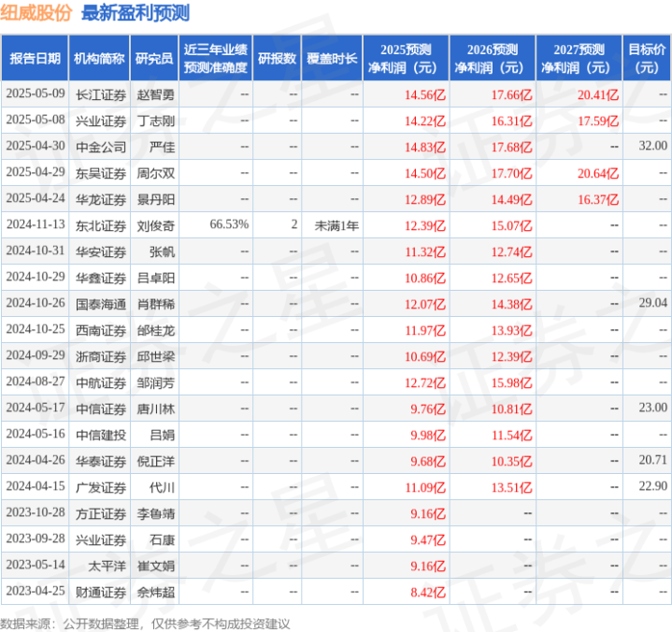Screen dimensions: 672x632
Task: Click institution 广发证券
Action: pyautogui.click(x=101, y=487)
